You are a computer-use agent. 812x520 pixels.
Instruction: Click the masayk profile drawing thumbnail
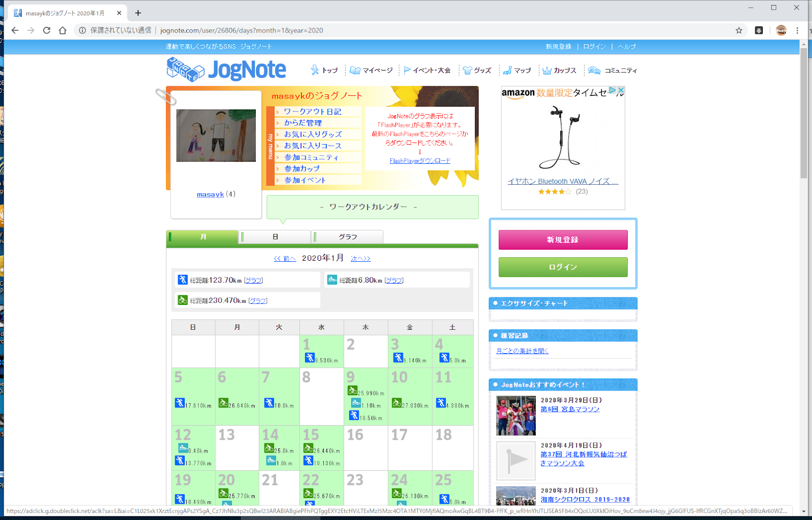click(x=216, y=135)
